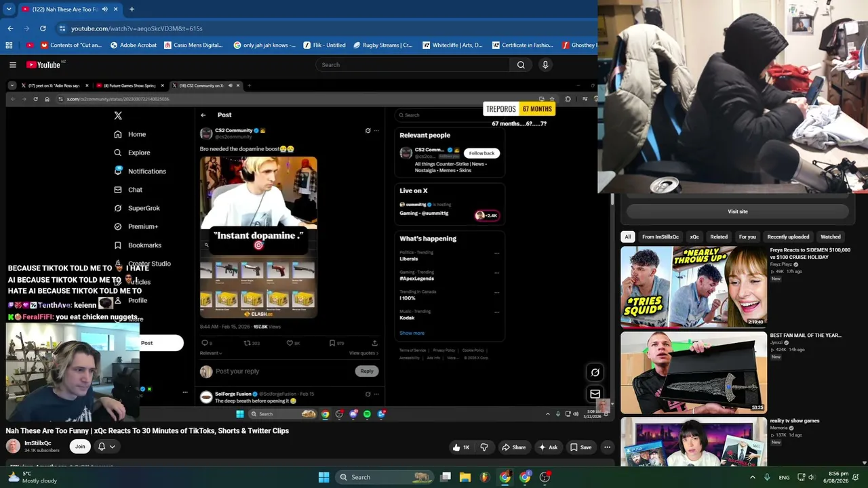
Task: Select the Watched filter chip
Action: (831, 237)
